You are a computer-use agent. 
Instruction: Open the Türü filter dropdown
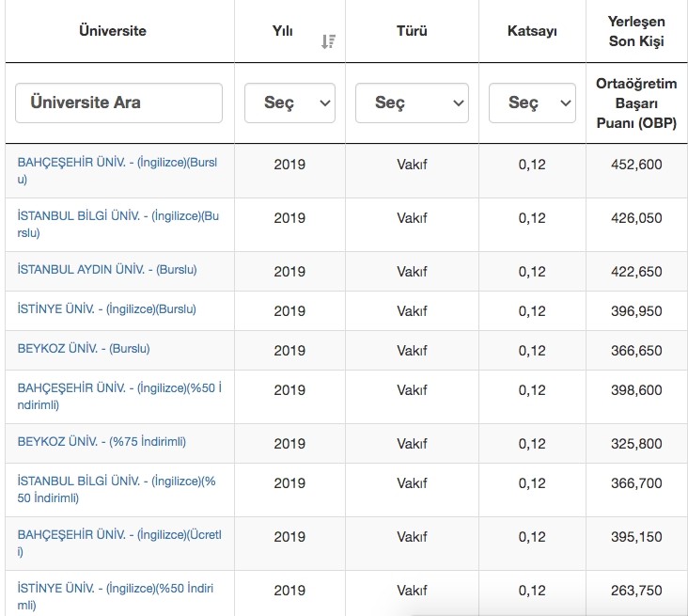click(411, 103)
